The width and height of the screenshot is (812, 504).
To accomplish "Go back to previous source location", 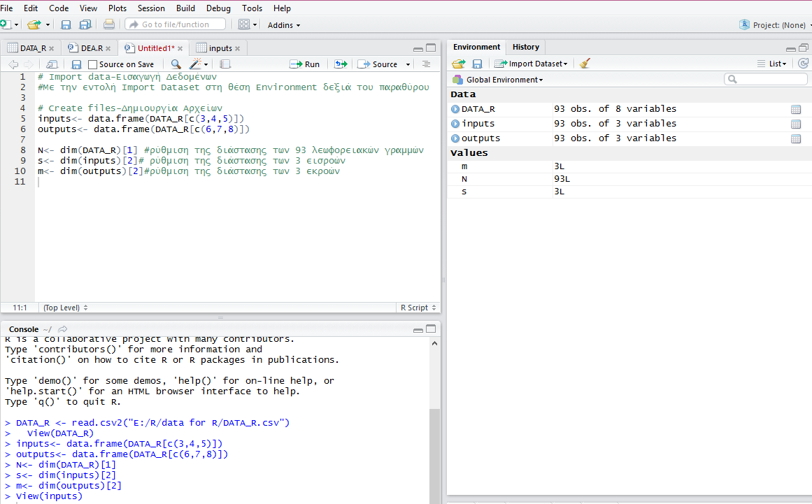I will click(x=13, y=64).
